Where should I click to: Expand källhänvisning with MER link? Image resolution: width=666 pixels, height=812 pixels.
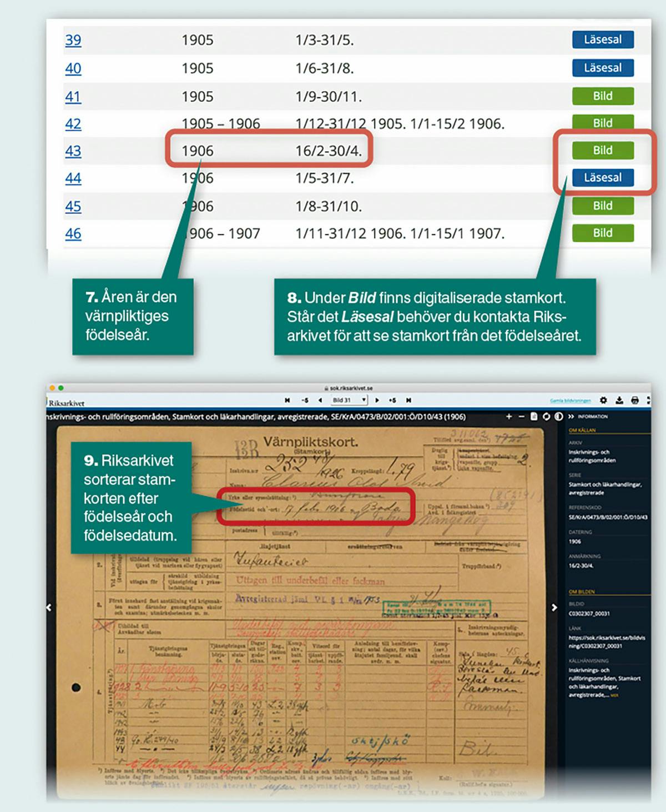pos(614,695)
